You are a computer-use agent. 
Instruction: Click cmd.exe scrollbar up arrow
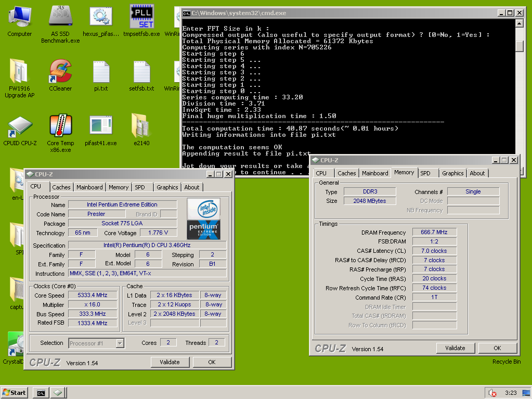(x=519, y=23)
